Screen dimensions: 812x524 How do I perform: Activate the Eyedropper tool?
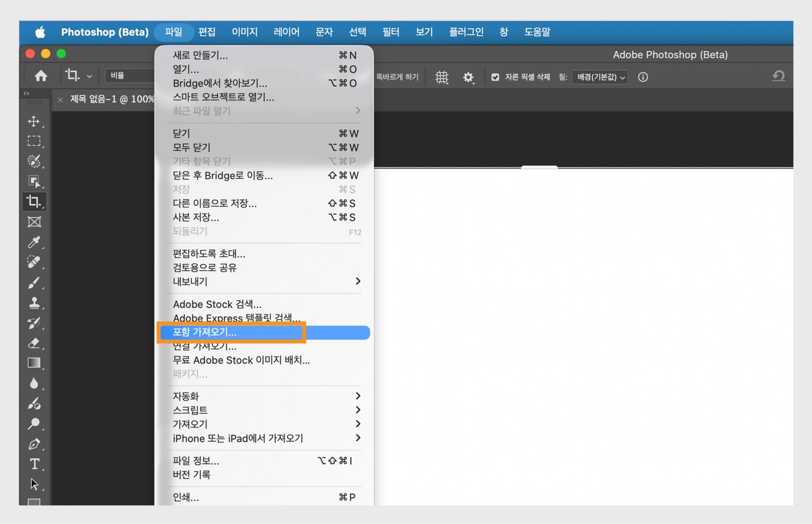click(35, 242)
